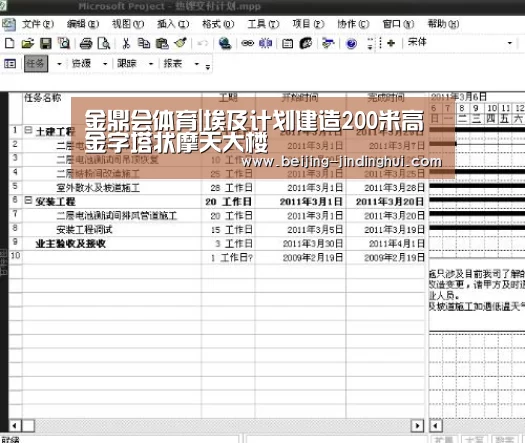Select the 二层电池测试间排风管道施工 task
This screenshot has height=443, width=525.
click(x=117, y=215)
